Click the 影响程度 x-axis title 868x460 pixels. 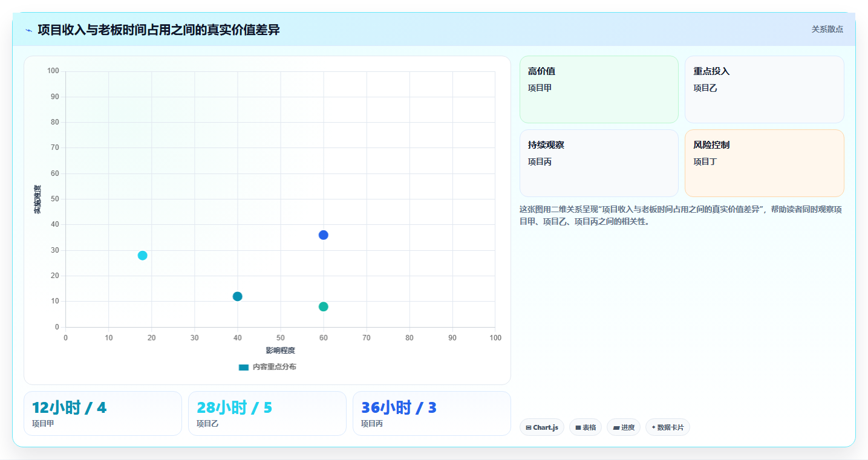coord(280,351)
